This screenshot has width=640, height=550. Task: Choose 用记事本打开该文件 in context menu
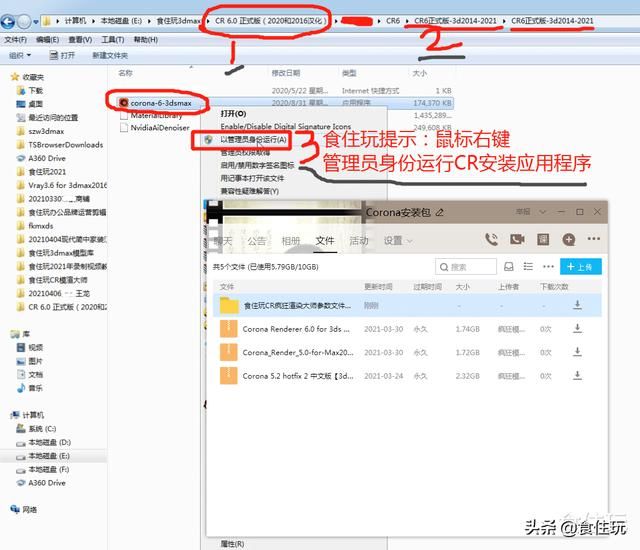point(252,178)
